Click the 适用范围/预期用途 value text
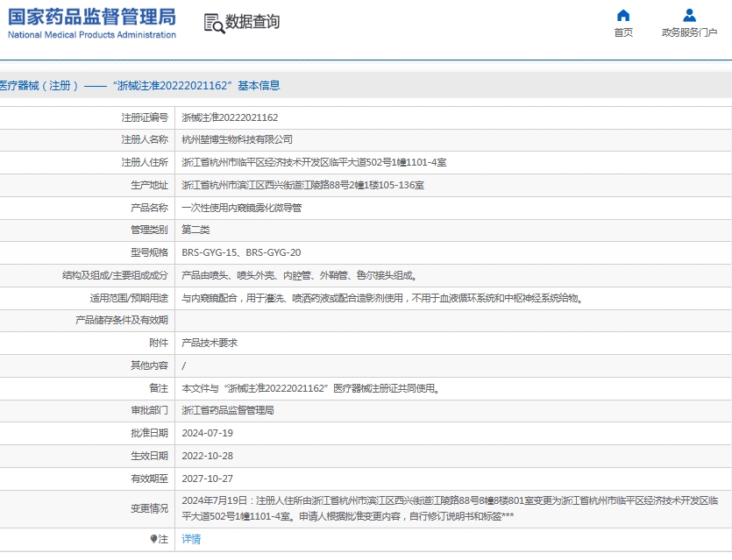The width and height of the screenshot is (732, 560). click(383, 298)
